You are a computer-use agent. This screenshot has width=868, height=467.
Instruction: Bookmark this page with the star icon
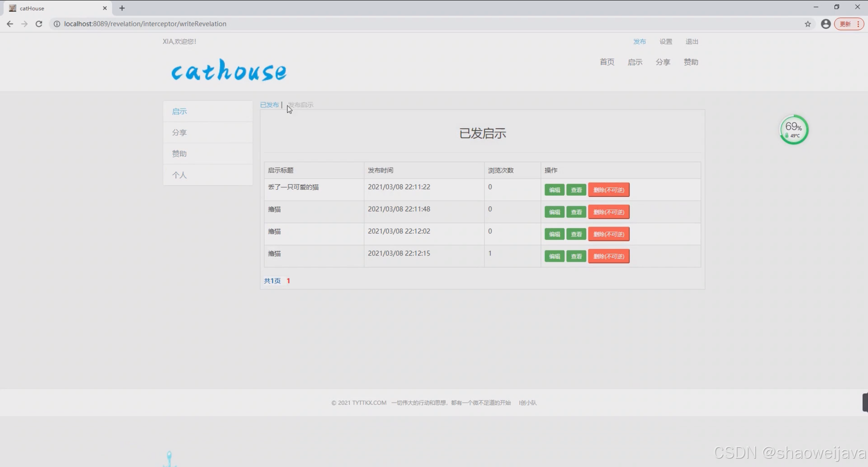(807, 24)
